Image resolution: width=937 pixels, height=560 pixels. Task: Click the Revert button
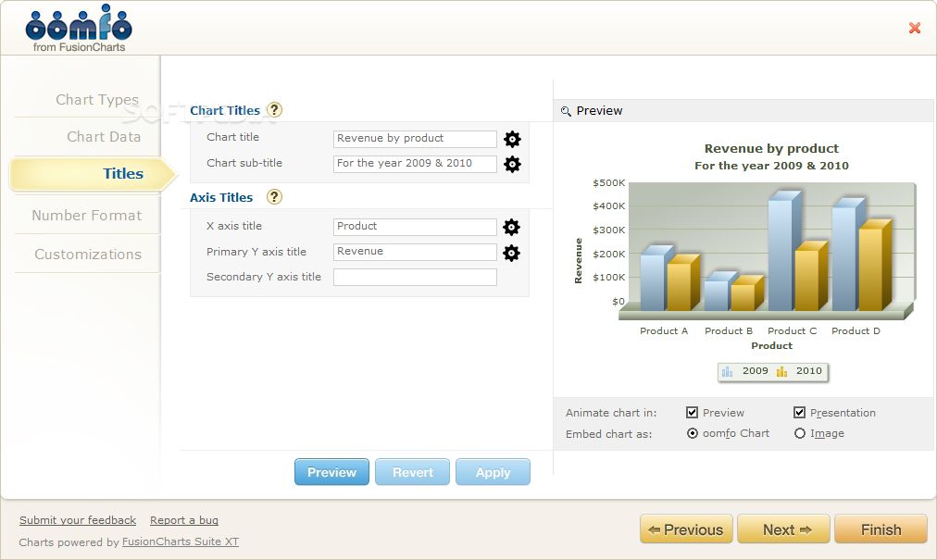coord(412,472)
